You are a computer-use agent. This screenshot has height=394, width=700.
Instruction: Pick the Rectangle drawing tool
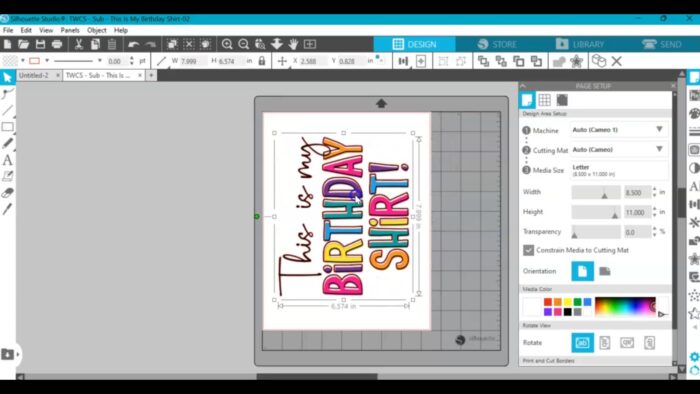click(x=7, y=127)
